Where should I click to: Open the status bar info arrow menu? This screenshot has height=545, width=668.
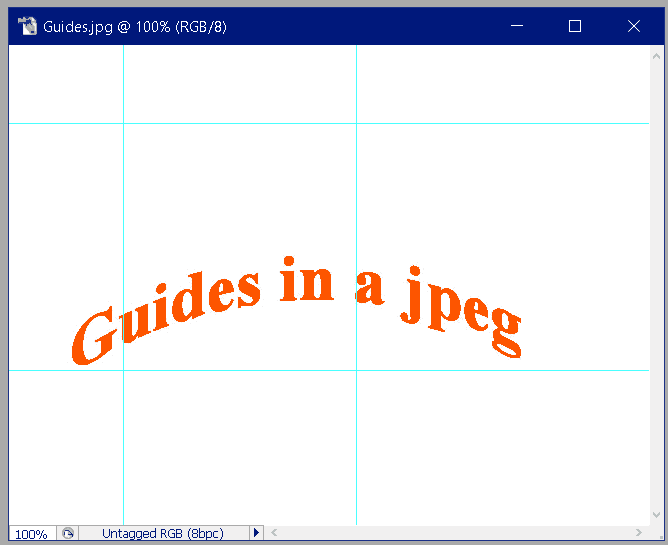click(x=256, y=533)
